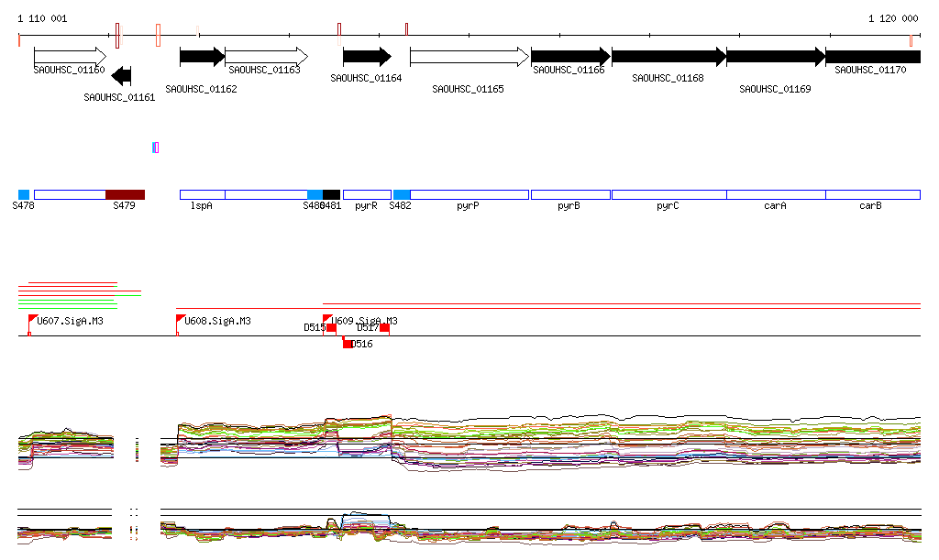This screenshot has height=560, width=939.
Task: Select the carA gene box
Action: (x=776, y=194)
